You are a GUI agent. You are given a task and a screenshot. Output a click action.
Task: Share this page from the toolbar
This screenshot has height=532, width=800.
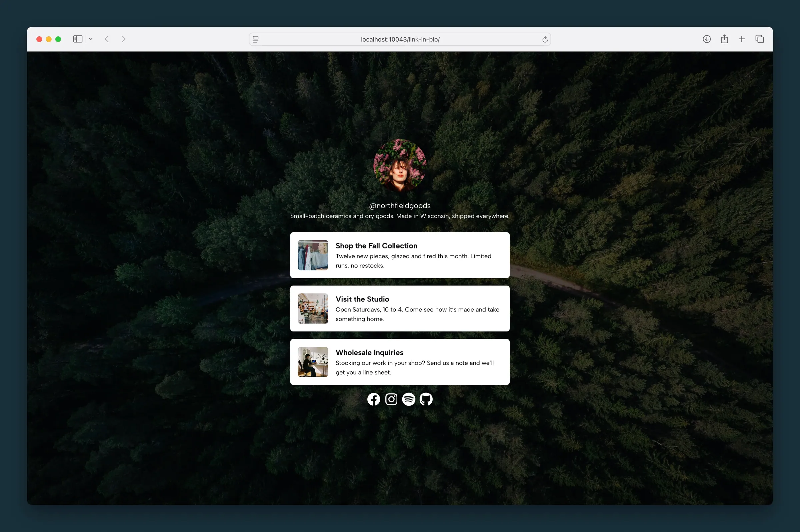pyautogui.click(x=724, y=39)
